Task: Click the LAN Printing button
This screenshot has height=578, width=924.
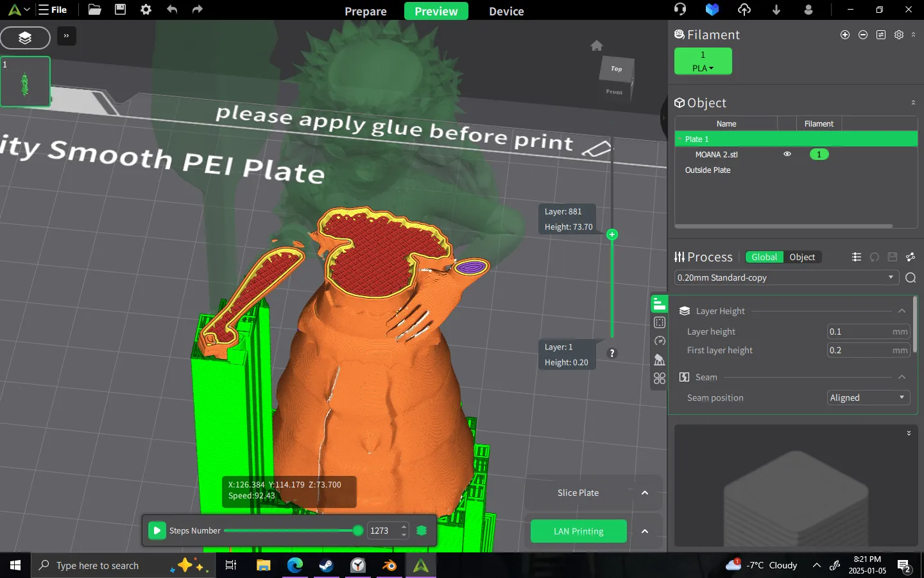Action: [578, 531]
